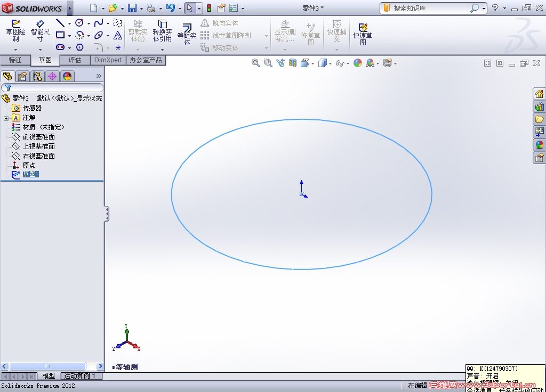Click the Rebuild traffic light icon
The width and height of the screenshot is (546, 392).
(209, 8)
